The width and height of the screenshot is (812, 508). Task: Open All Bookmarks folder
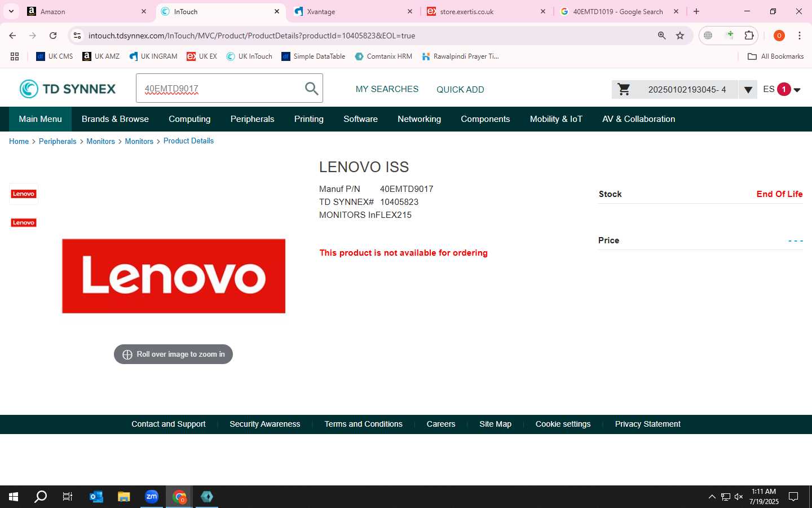click(x=776, y=56)
